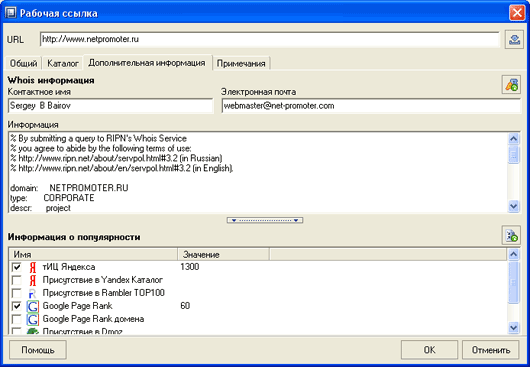Click the window icon in the title bar

[11, 13]
